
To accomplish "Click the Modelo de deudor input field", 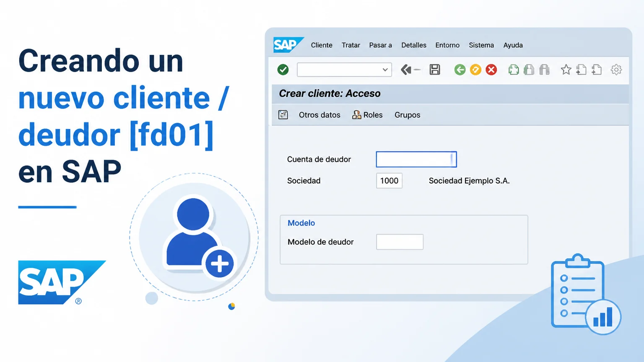I will point(400,242).
